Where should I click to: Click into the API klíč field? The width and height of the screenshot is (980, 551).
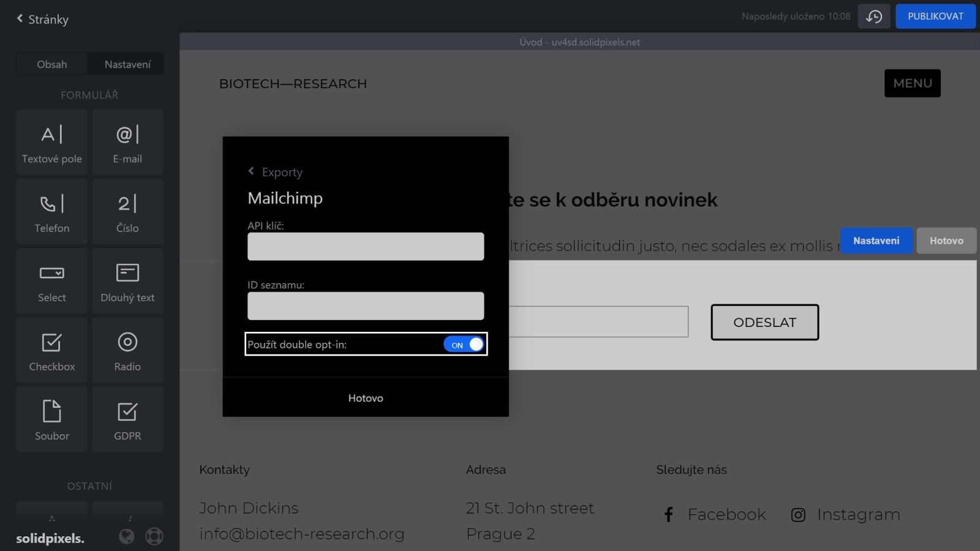click(365, 246)
